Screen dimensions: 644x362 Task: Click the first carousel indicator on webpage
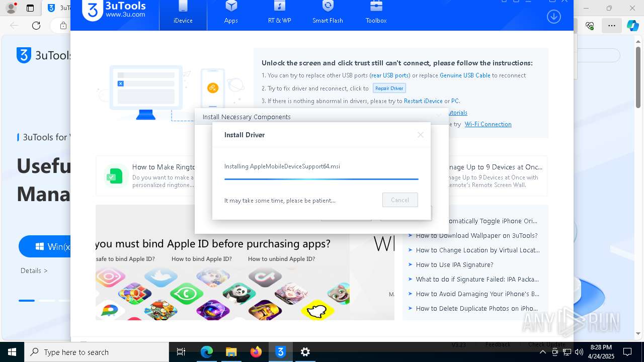27,301
